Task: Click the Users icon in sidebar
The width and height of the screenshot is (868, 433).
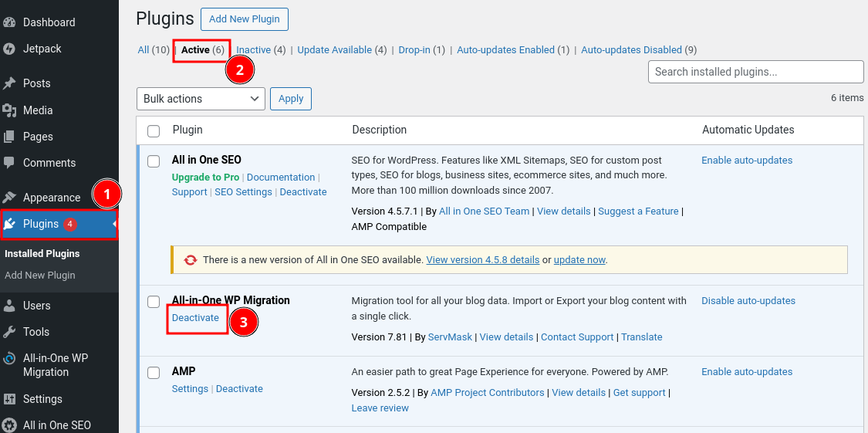Action: click(x=10, y=306)
